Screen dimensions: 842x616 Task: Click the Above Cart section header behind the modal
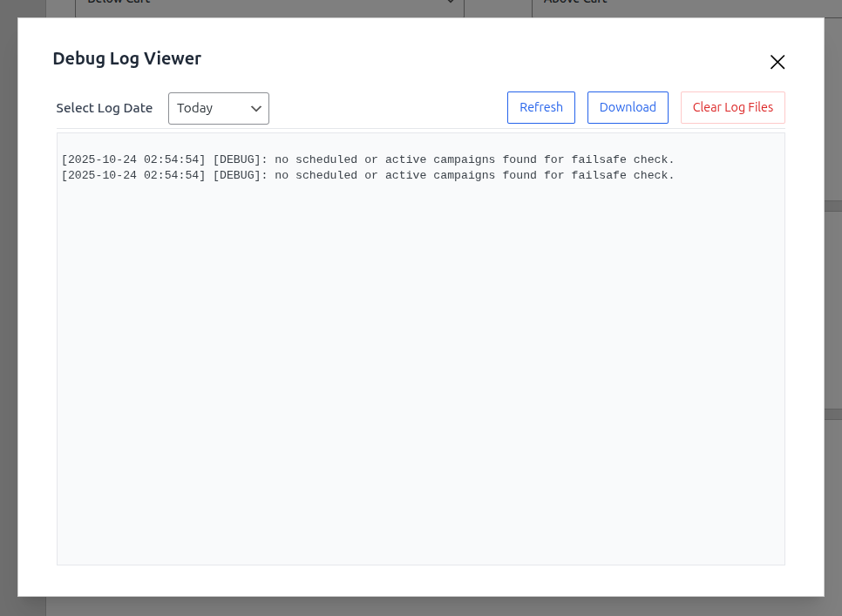(x=575, y=3)
